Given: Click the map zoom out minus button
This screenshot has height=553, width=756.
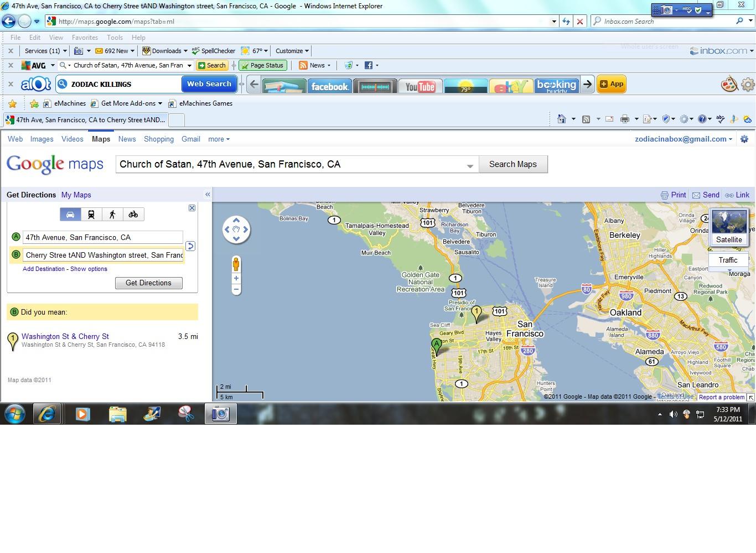Looking at the screenshot, I should click(x=236, y=289).
